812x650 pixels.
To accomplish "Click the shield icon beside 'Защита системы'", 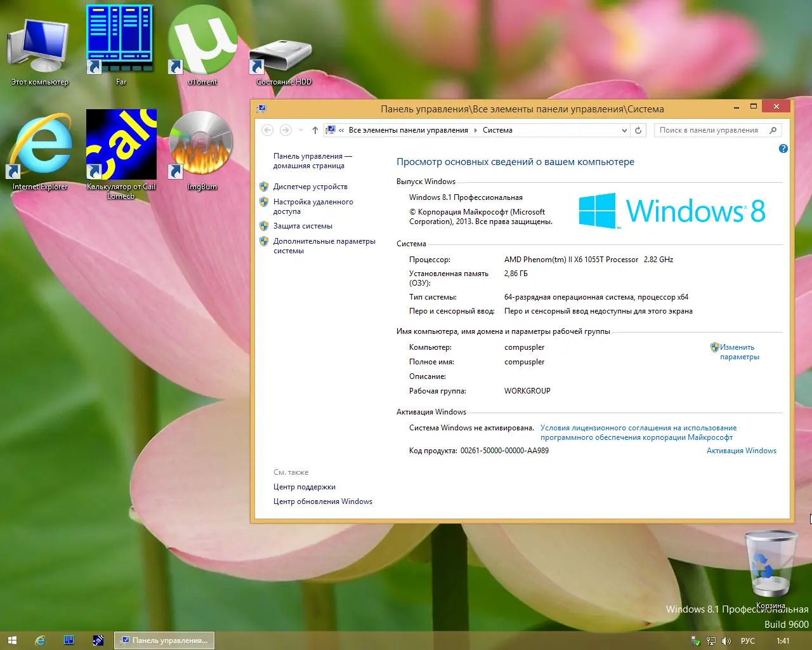I will click(264, 226).
